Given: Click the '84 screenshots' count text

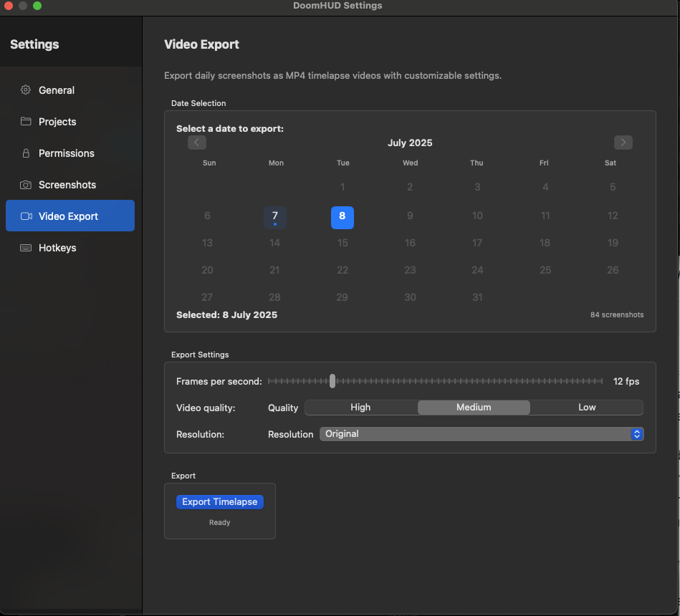Looking at the screenshot, I should tap(617, 314).
